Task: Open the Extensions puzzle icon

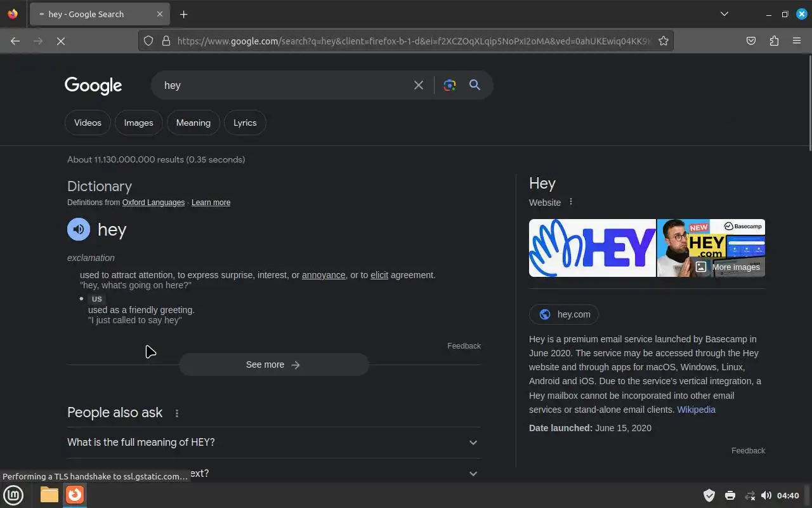Action: point(774,41)
